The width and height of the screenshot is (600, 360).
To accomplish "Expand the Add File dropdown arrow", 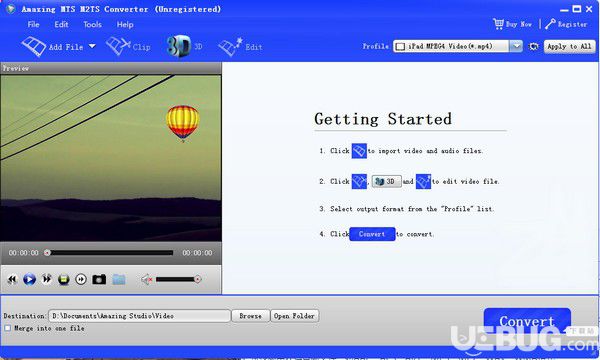I will [x=92, y=46].
